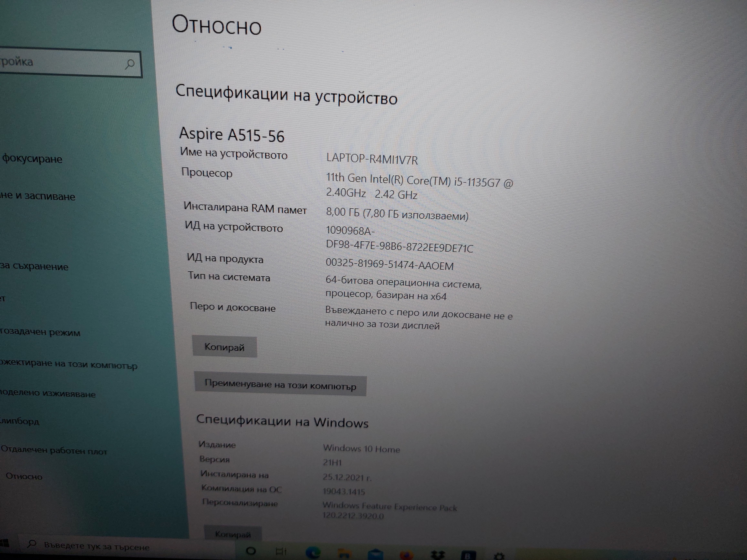Image resolution: width=747 pixels, height=560 pixels.
Task: Click the Windows 10 Home edition value
Action: click(x=361, y=449)
